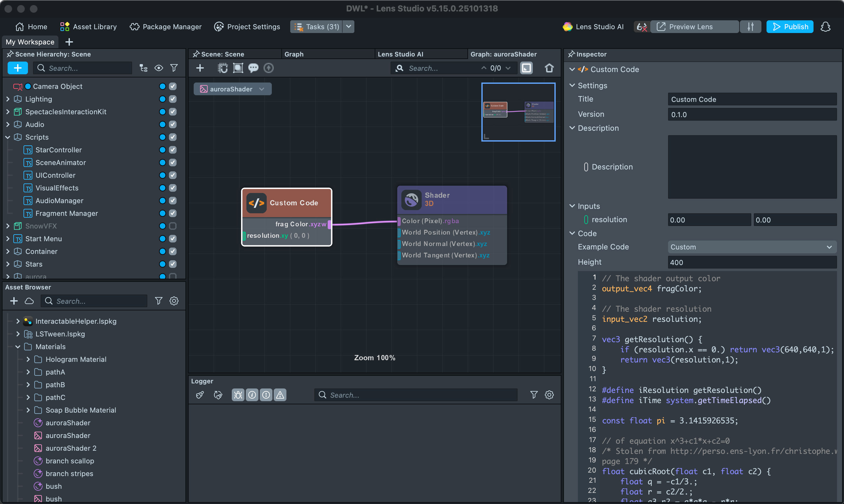This screenshot has height=504, width=844.
Task: Open Lens Studio AI from the top bar
Action: [x=593, y=26]
